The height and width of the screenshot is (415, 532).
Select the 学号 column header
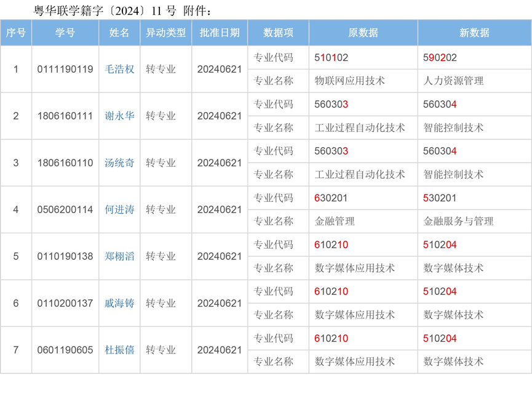pyautogui.click(x=65, y=33)
